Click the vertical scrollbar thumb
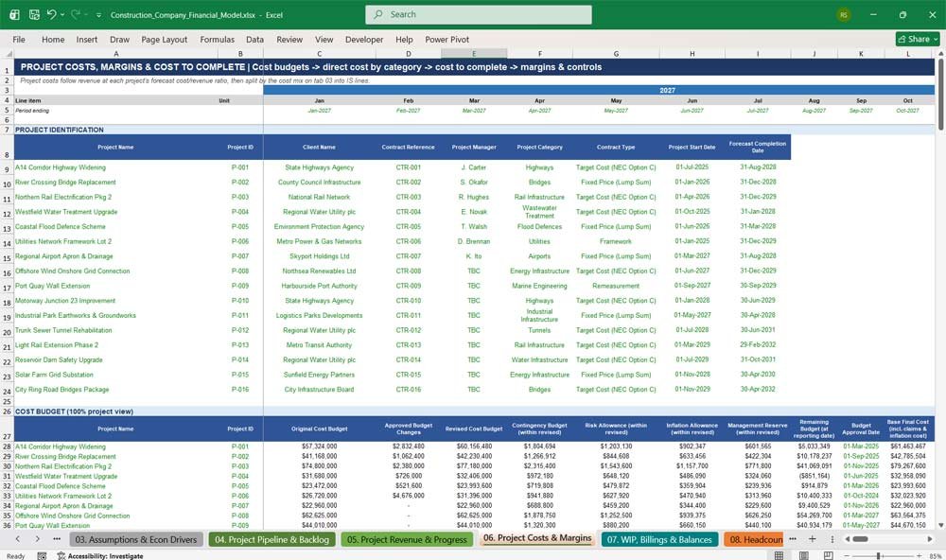 940,95
